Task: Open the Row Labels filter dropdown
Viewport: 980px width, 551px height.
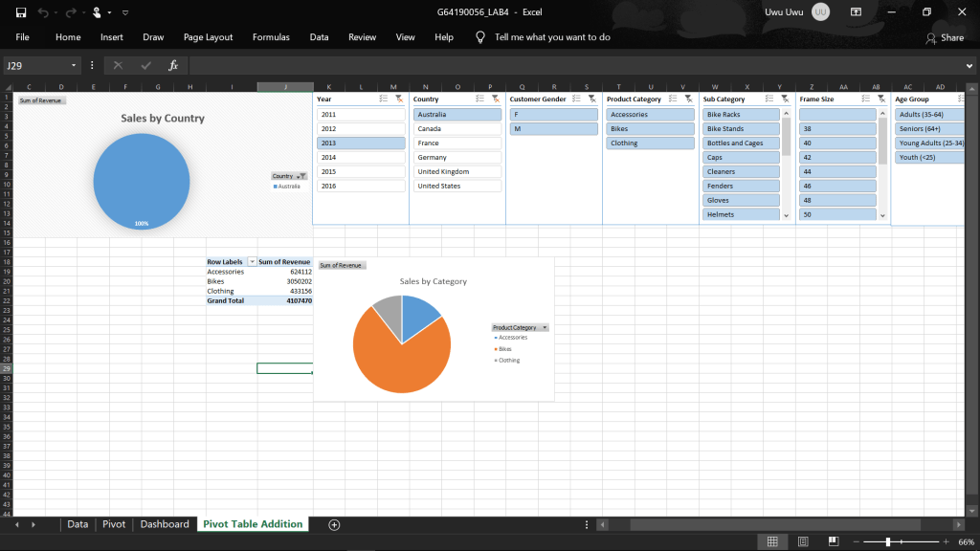Action: pyautogui.click(x=252, y=261)
